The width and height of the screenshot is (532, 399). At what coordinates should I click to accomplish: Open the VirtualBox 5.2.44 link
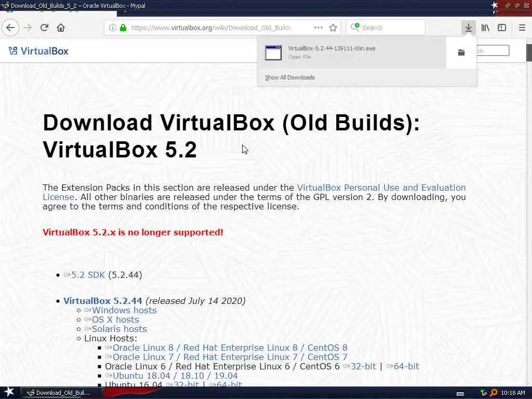tap(102, 301)
